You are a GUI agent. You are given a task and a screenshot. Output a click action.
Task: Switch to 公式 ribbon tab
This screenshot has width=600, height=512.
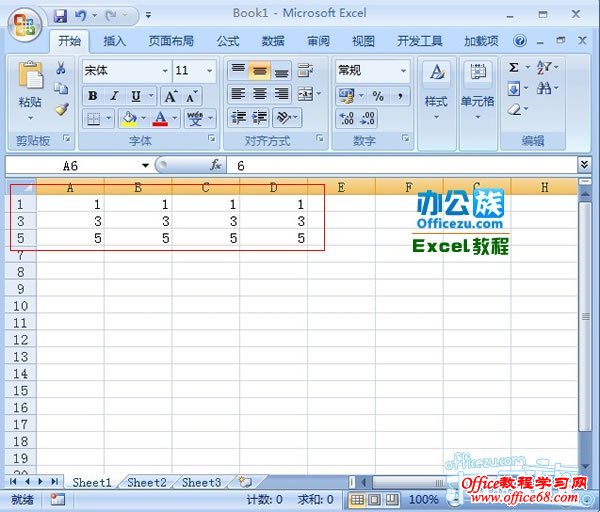228,41
